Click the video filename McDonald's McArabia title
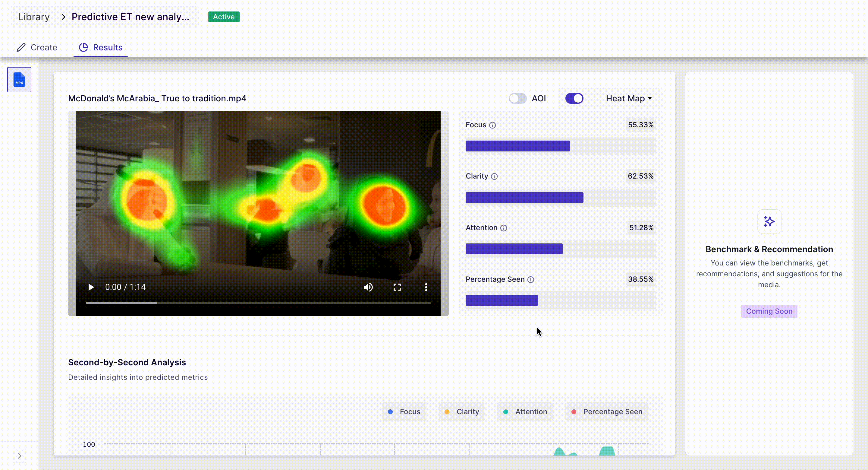The image size is (868, 470). coord(157,98)
